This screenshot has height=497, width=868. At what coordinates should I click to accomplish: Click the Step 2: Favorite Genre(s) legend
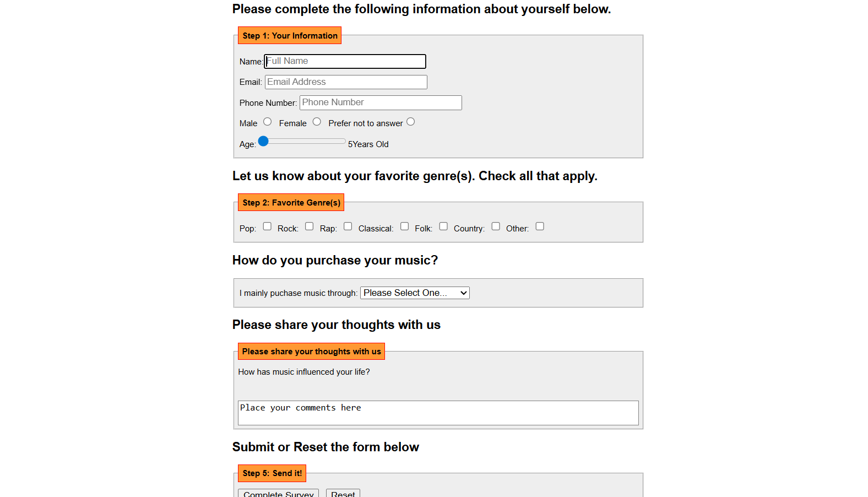291,203
